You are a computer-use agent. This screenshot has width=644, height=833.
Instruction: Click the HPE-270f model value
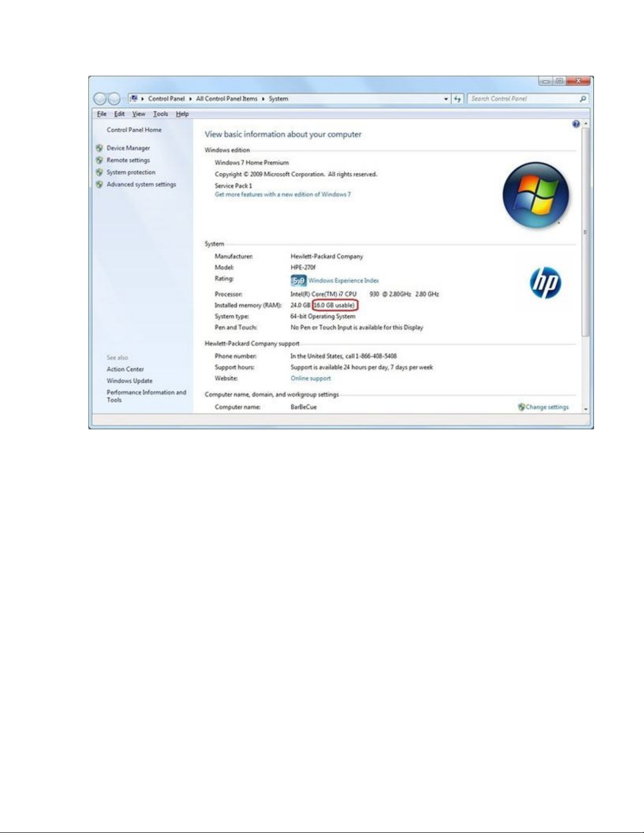click(x=303, y=268)
